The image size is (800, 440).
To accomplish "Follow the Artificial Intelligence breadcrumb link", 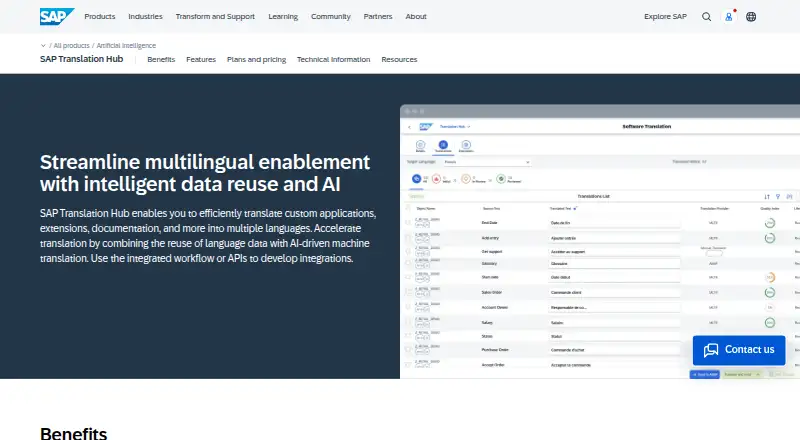I will [x=126, y=45].
